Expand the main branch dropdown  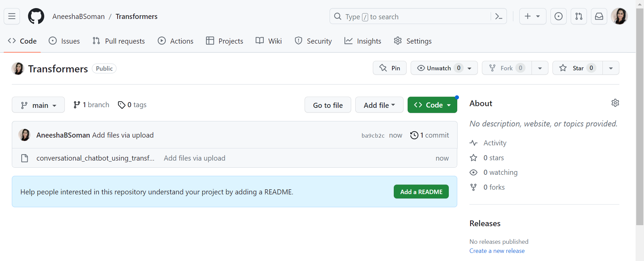click(38, 105)
